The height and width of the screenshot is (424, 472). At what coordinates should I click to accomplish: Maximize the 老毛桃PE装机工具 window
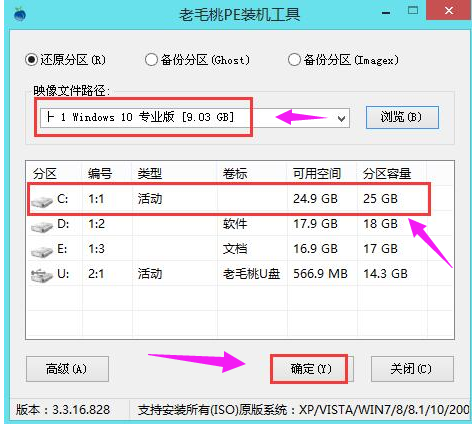[x=413, y=11]
